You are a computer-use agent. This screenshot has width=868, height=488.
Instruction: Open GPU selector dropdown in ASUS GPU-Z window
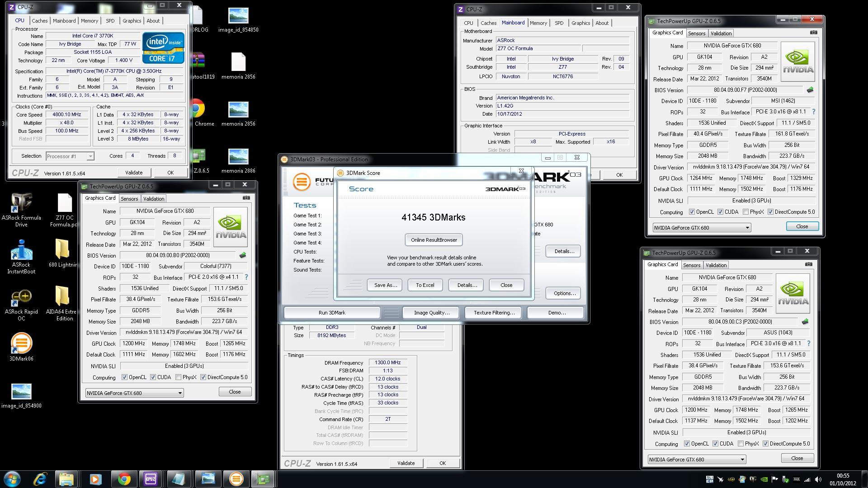697,459
